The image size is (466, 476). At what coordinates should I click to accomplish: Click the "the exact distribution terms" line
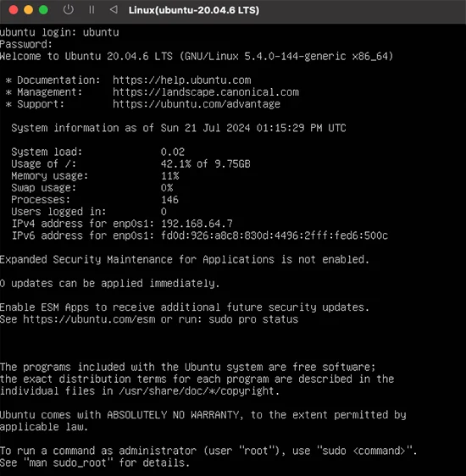(x=197, y=379)
